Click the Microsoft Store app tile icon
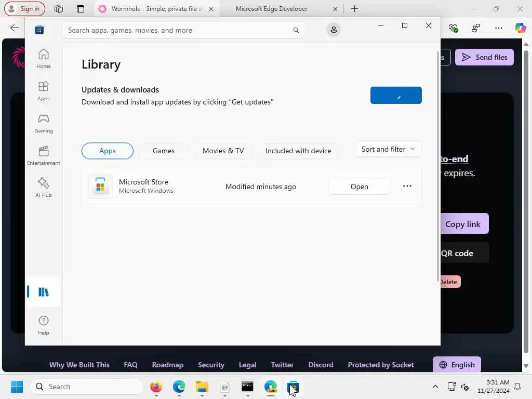The image size is (532, 399). tap(100, 186)
